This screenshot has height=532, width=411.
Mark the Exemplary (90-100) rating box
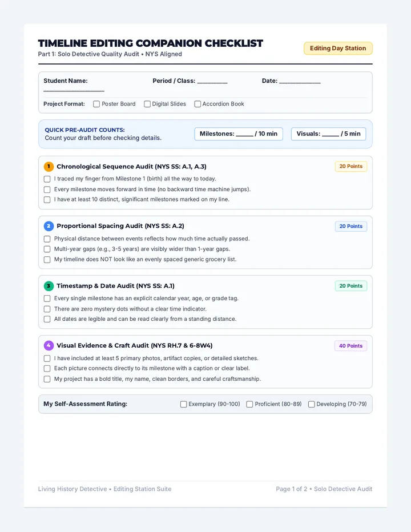click(183, 404)
